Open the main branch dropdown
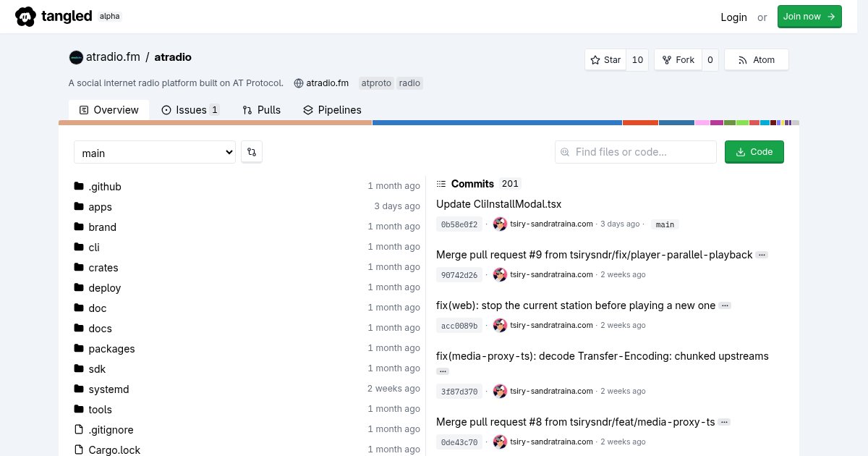868x456 pixels. tap(155, 152)
